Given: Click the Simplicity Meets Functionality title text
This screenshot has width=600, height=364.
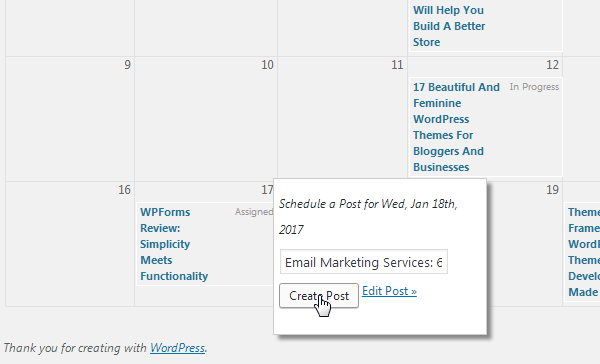Looking at the screenshot, I should pyautogui.click(x=174, y=260).
